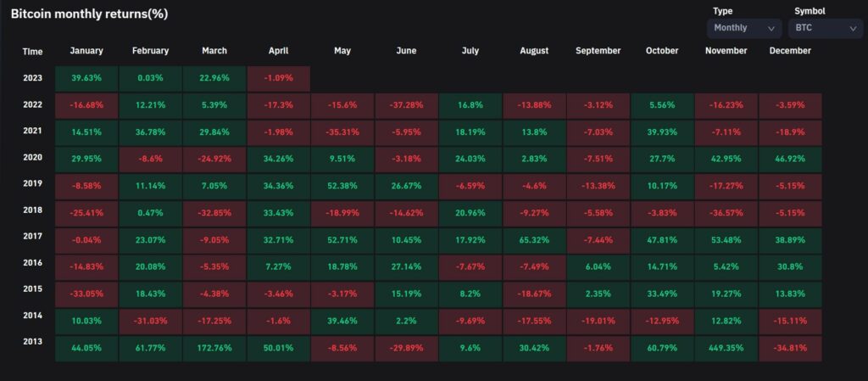Select the 2013 row label
This screenshot has height=381, width=868.
[33, 347]
